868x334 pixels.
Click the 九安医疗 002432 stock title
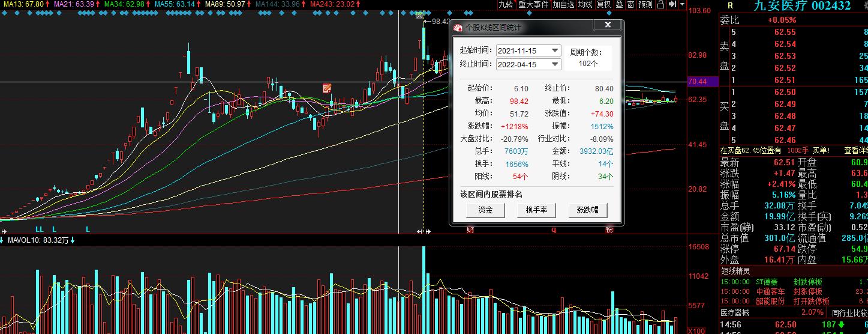point(802,6)
